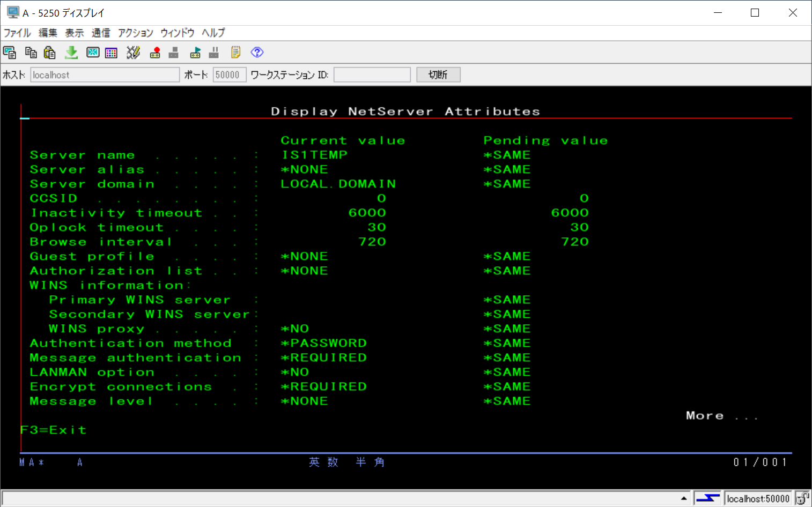Open the ウィンドウ menu
The width and height of the screenshot is (812, 507).
(x=178, y=33)
